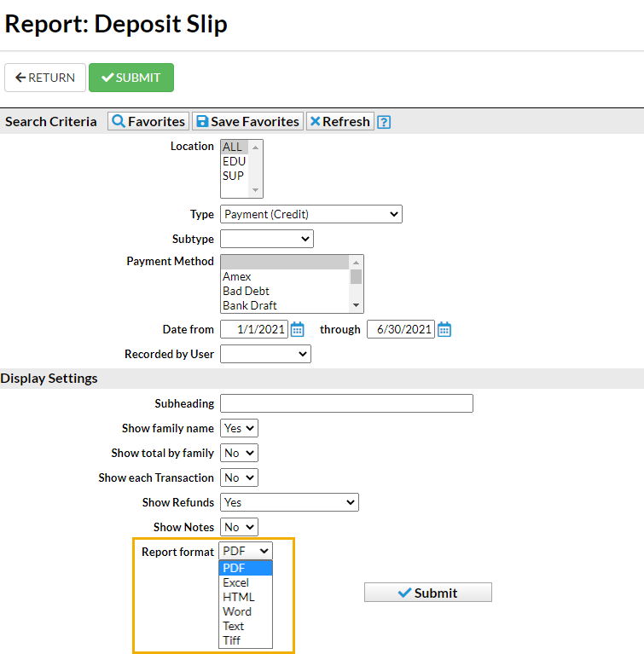Open Show each Transaction dropdown
This screenshot has height=654, width=644.
point(239,477)
